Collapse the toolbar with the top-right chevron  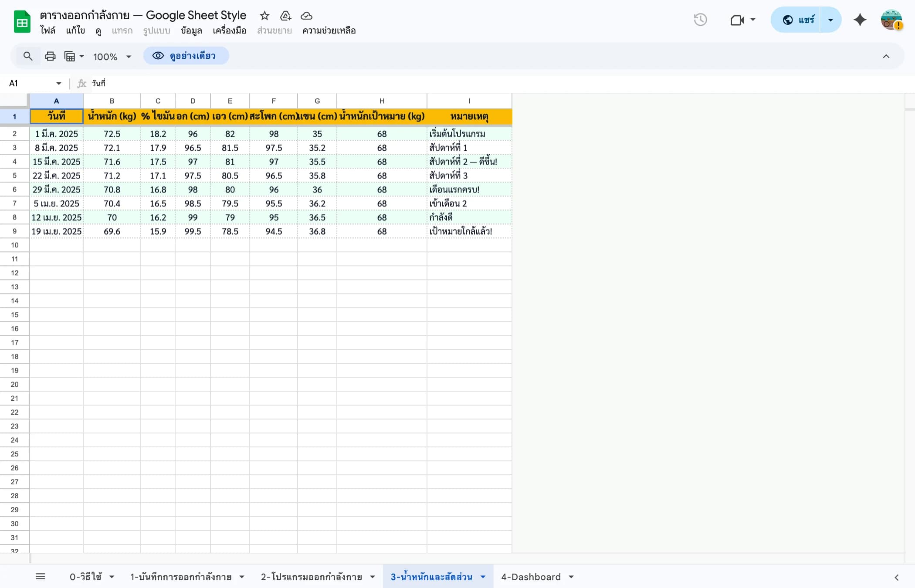pos(886,56)
